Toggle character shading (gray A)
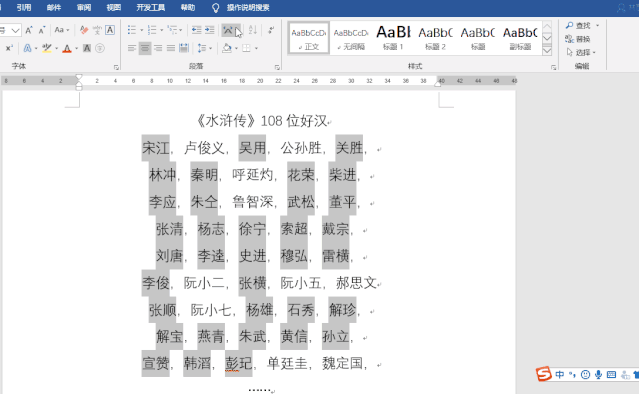Viewport: 639px width, 394px height. pyautogui.click(x=87, y=48)
